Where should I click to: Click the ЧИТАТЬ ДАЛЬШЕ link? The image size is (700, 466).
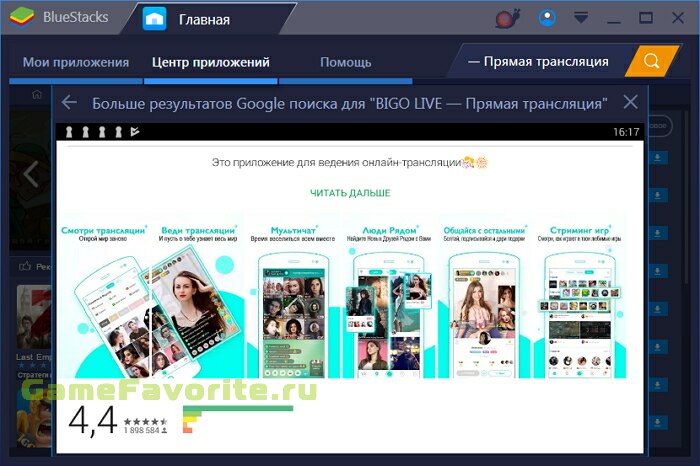(x=350, y=193)
